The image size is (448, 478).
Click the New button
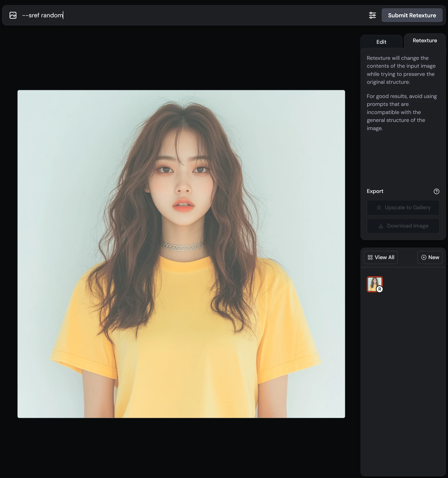[x=430, y=257]
